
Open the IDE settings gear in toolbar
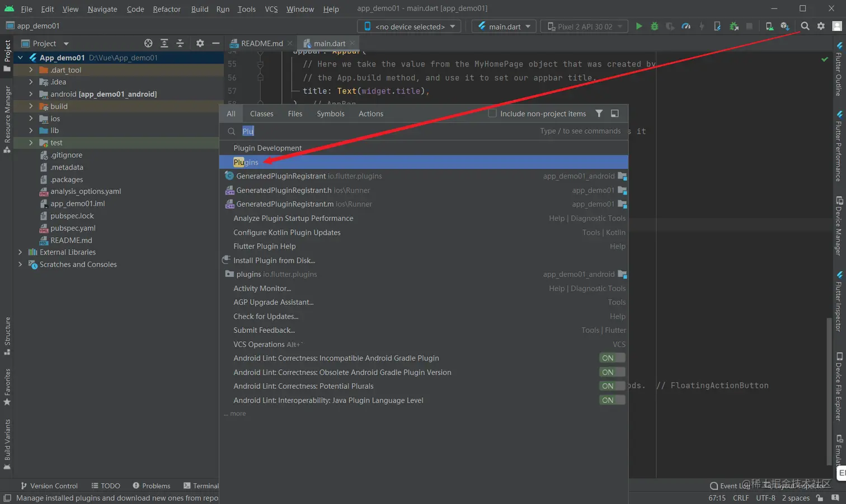[821, 26]
